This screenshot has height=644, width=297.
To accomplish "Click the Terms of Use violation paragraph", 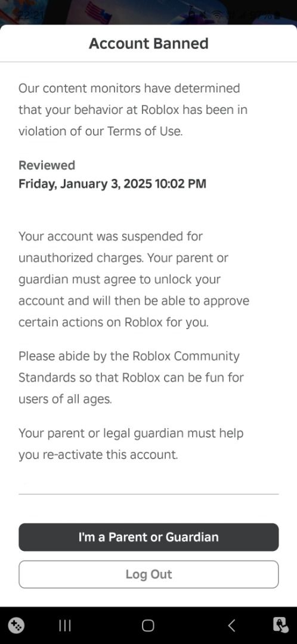I will (x=132, y=110).
